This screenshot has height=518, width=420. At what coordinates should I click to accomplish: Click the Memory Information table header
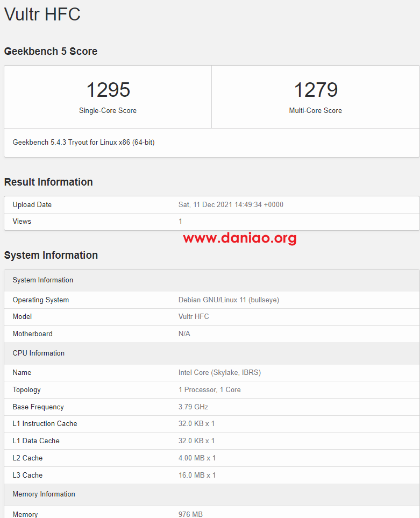tap(212, 494)
